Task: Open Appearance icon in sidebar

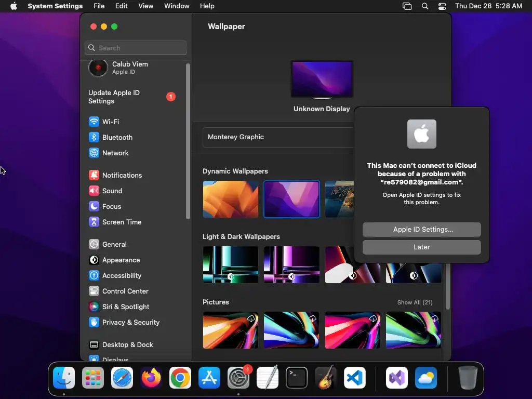Action: [x=94, y=260]
